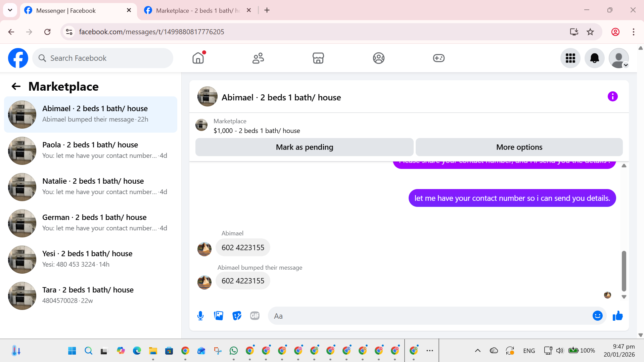The height and width of the screenshot is (362, 644).
Task: Open WhatsApp from the taskbar
Action: click(x=234, y=351)
